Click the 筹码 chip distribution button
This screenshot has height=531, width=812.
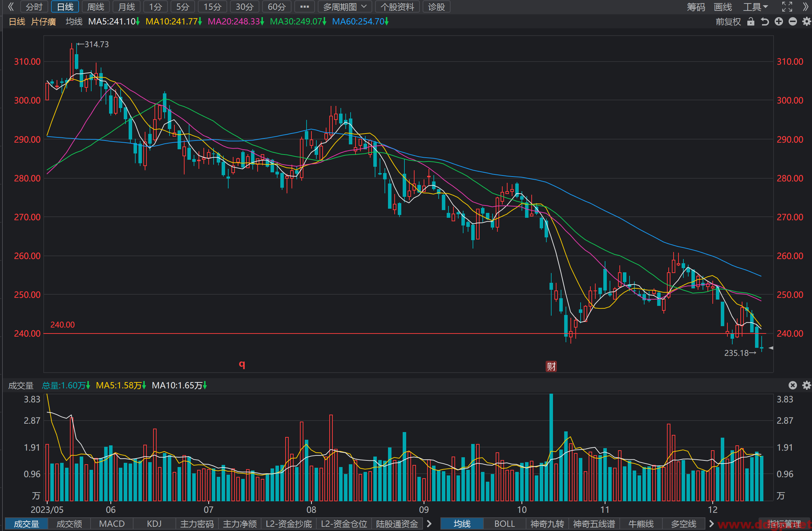(696, 7)
